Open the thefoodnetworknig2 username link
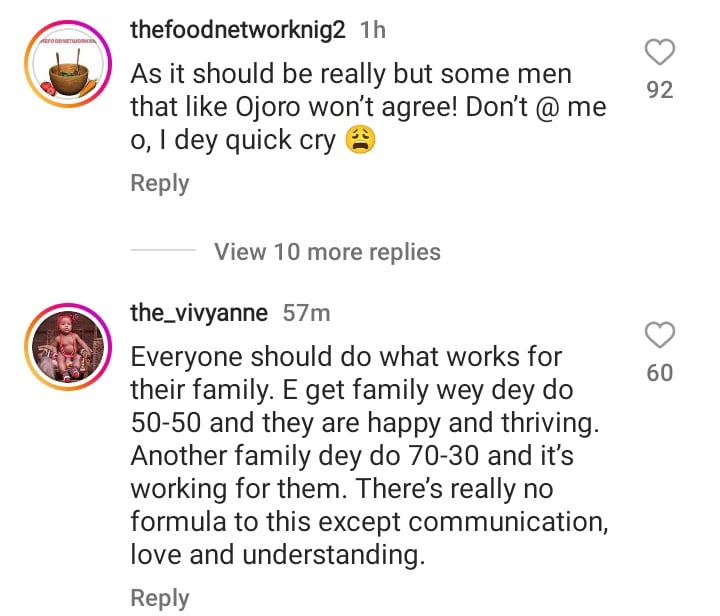The width and height of the screenshot is (720, 616). pyautogui.click(x=238, y=30)
